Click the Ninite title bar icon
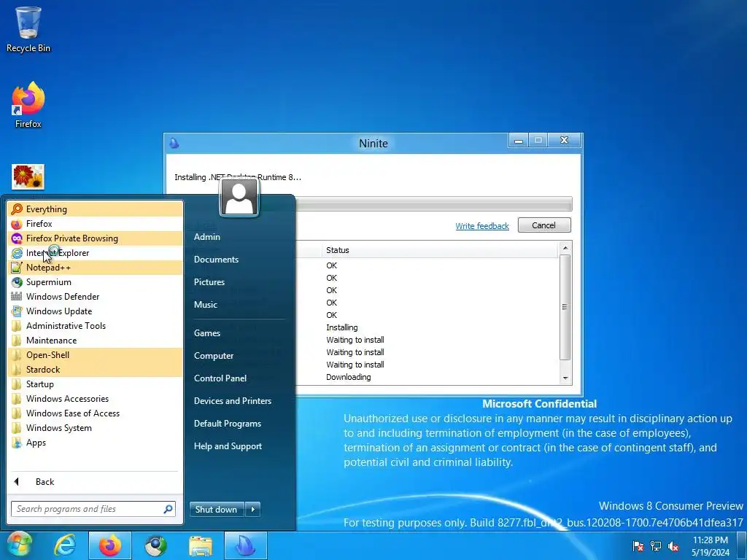The height and width of the screenshot is (560, 747). 174,143
